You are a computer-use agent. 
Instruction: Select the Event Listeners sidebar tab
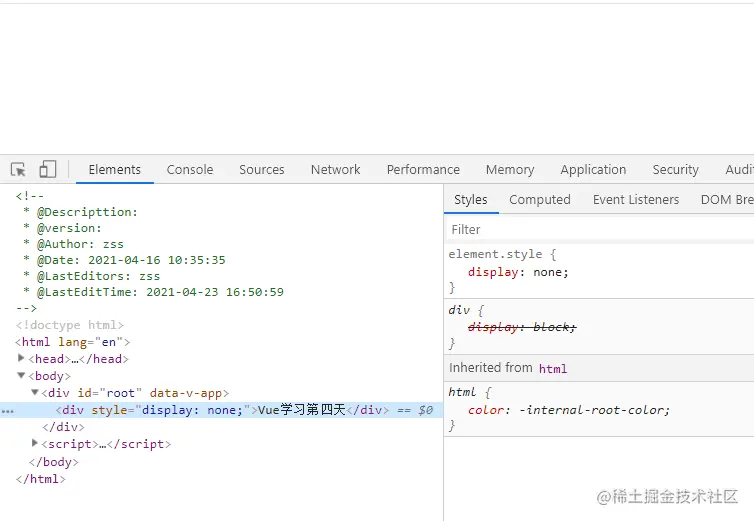point(636,200)
